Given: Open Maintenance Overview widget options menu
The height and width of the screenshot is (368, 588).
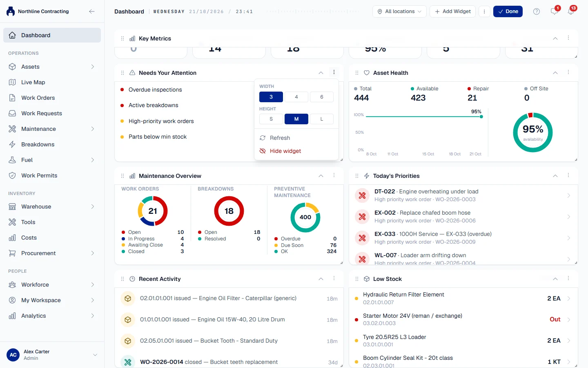Looking at the screenshot, I should [334, 175].
